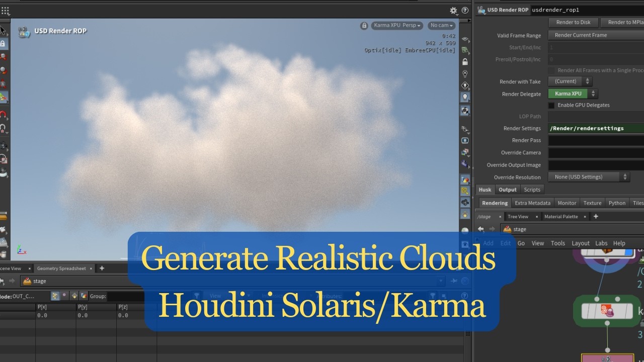Viewport: 644px width, 362px height.
Task: Open the View menu in network editor
Action: (x=538, y=243)
